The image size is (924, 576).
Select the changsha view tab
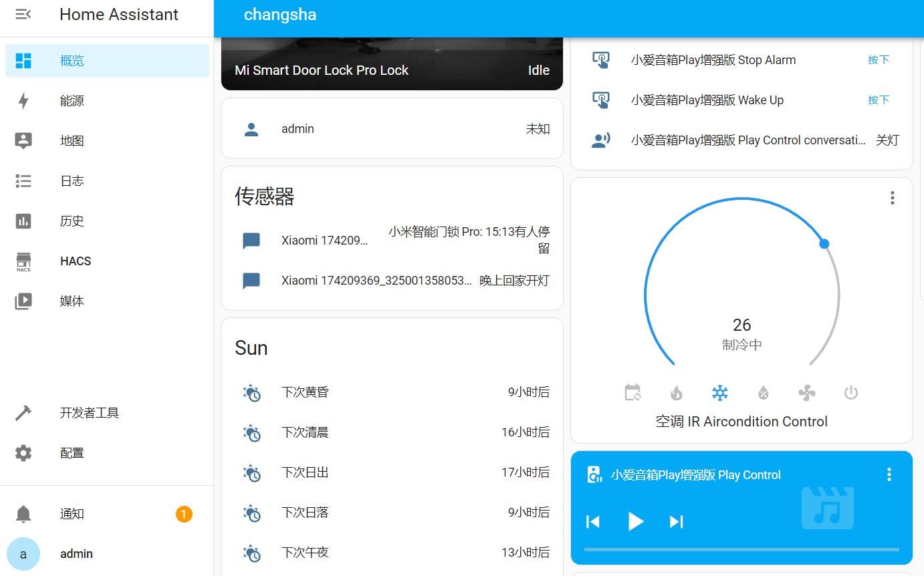(280, 14)
